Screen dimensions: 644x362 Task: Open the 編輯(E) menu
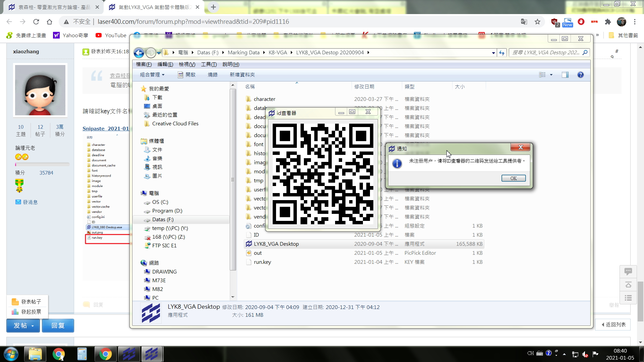click(x=165, y=64)
